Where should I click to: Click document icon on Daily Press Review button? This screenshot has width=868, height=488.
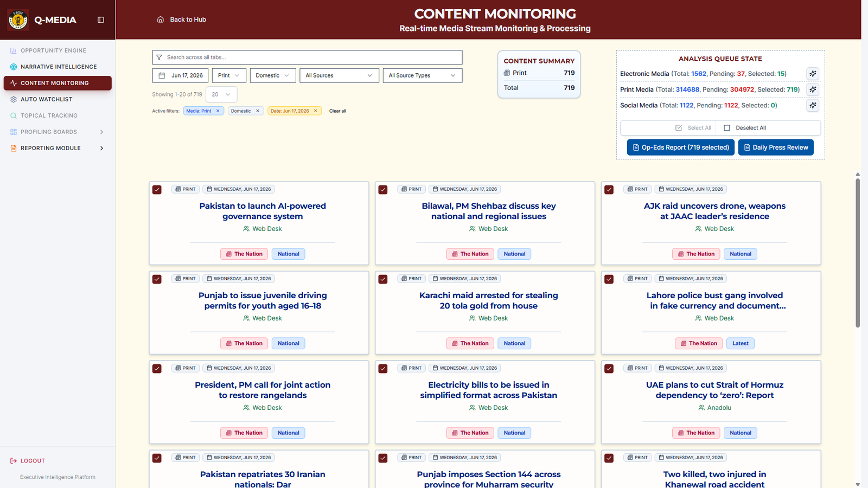[x=747, y=147]
